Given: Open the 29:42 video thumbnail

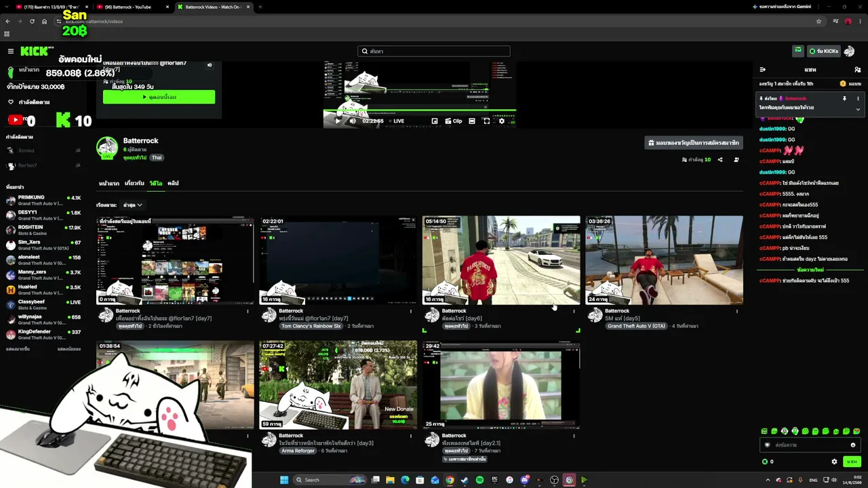Looking at the screenshot, I should pos(501,385).
